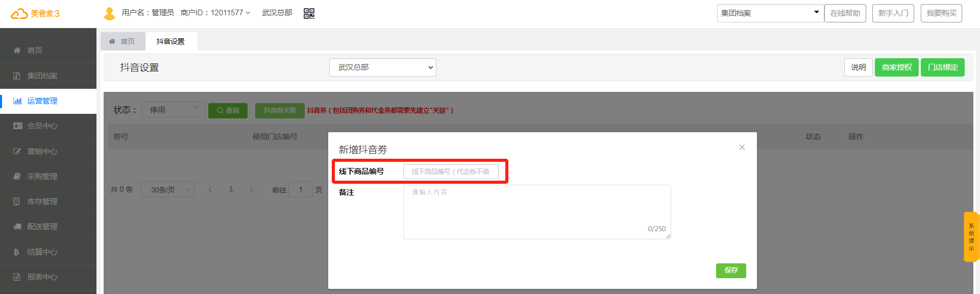This screenshot has width=980, height=294.
Task: Click the 保存 button
Action: (731, 271)
